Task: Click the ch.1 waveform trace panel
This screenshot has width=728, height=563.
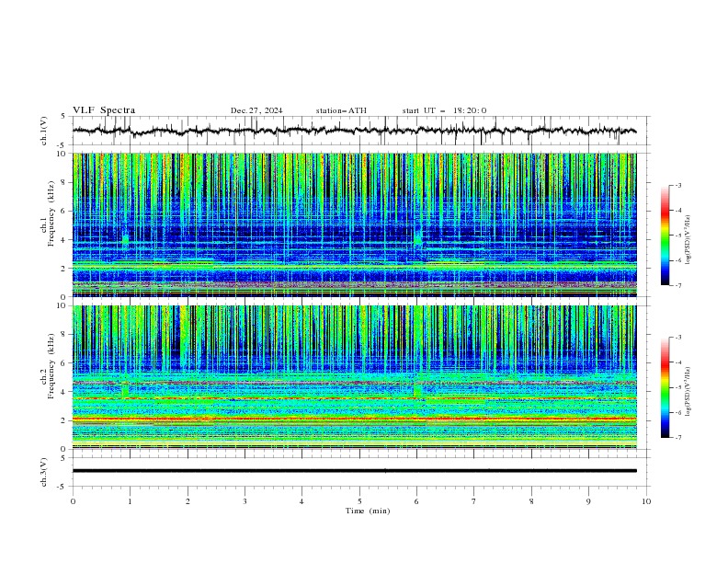Action: [x=360, y=131]
